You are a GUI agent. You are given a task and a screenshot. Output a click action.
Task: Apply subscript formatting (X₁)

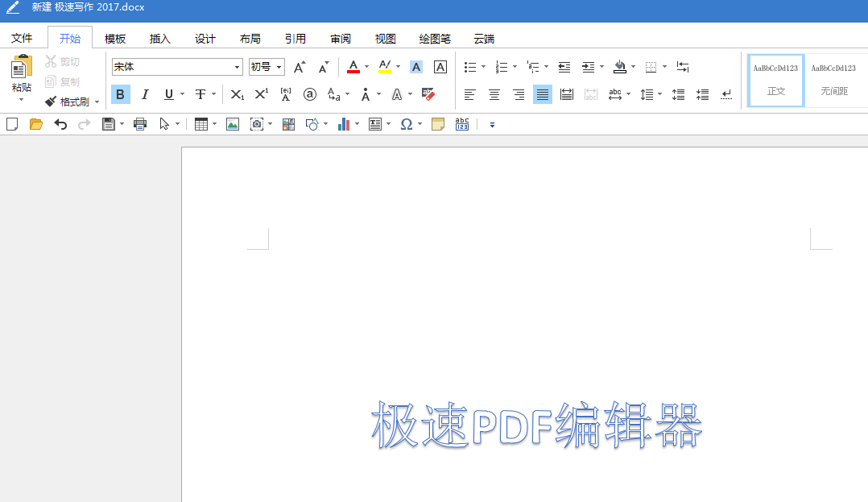coord(237,95)
